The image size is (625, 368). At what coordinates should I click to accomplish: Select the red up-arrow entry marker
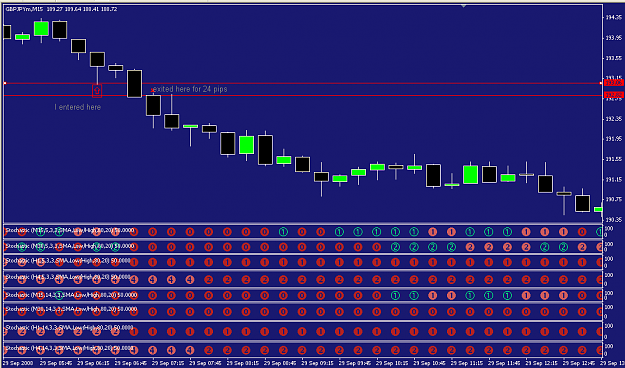click(97, 91)
